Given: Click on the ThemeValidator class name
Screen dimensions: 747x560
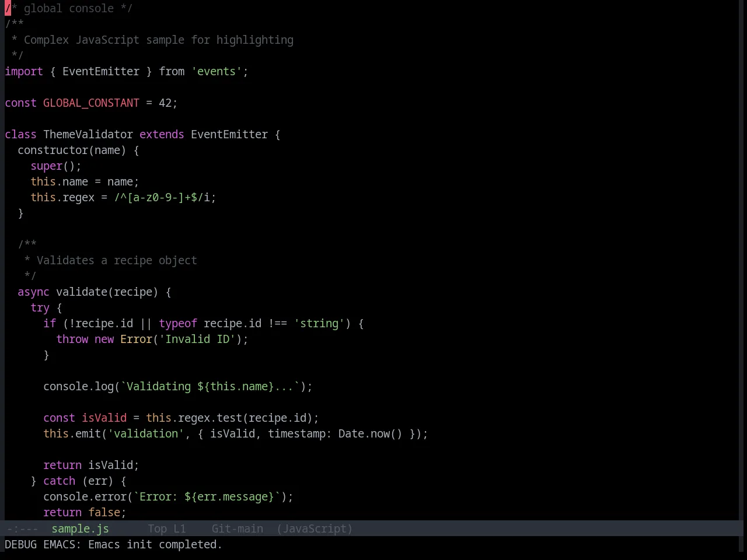Looking at the screenshot, I should click(88, 134).
